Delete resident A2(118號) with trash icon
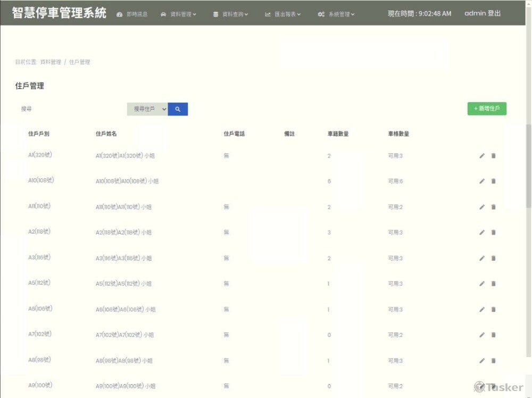 (x=493, y=233)
